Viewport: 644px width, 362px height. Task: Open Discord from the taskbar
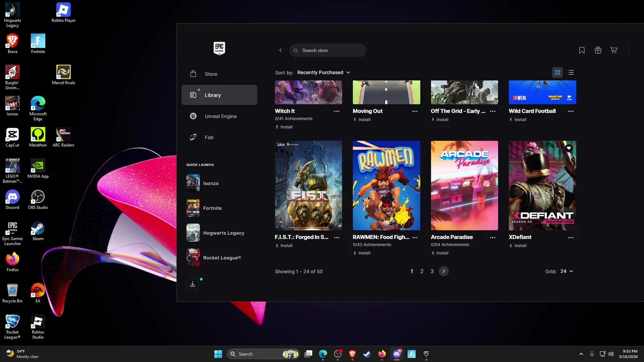396,354
